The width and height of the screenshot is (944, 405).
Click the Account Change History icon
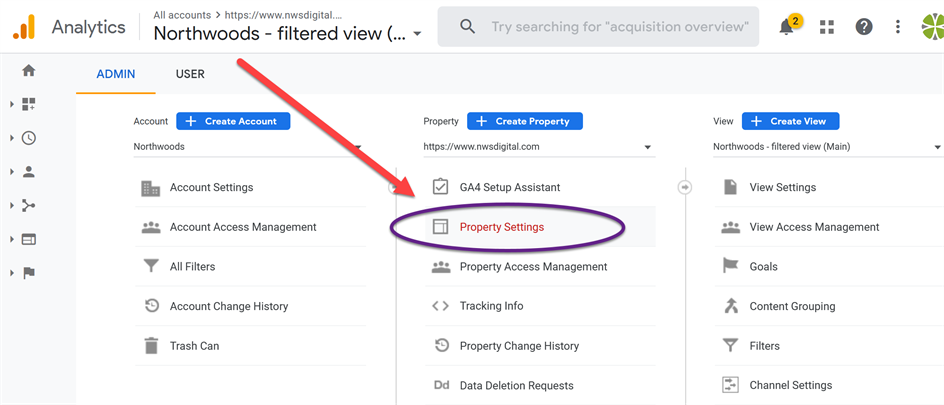pyautogui.click(x=151, y=306)
